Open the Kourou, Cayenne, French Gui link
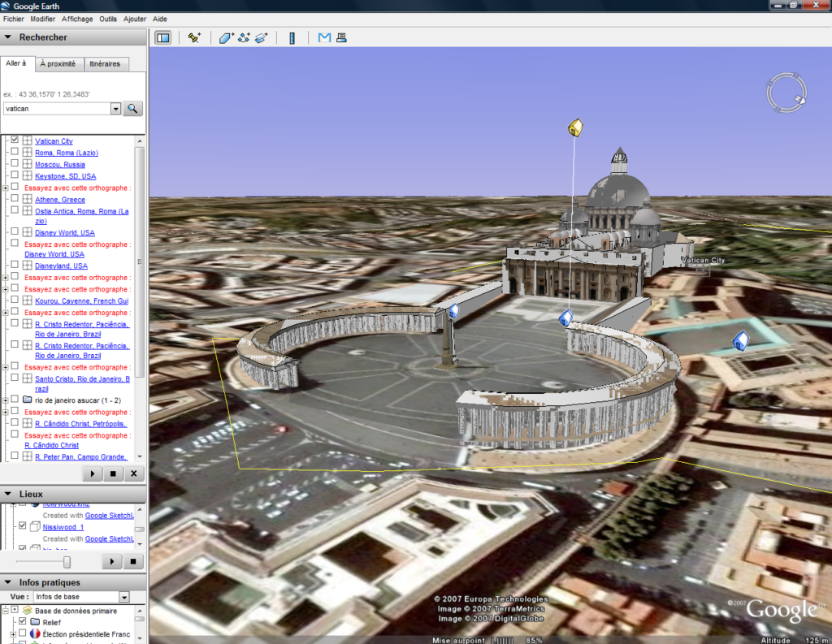This screenshot has width=832, height=644. point(82,300)
